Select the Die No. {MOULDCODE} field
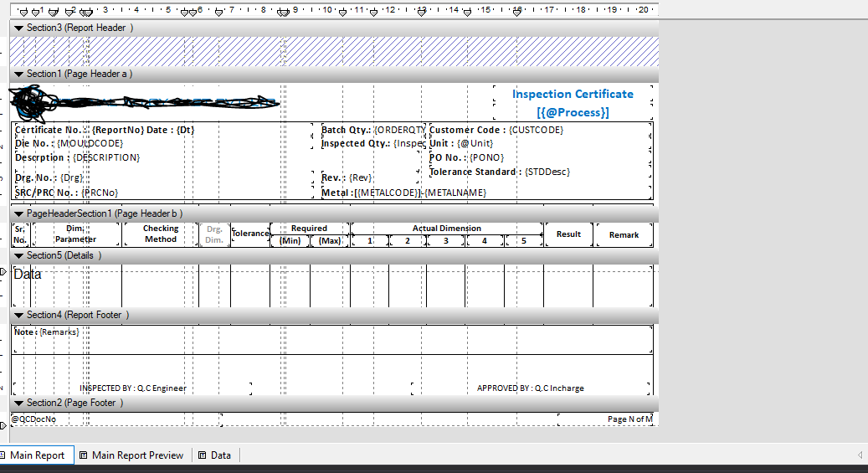868x473 pixels. coord(69,143)
